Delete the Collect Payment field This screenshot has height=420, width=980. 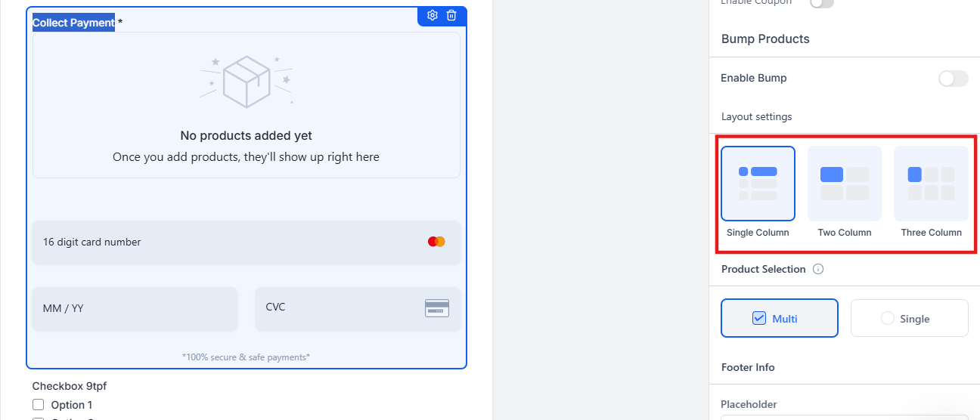[x=451, y=15]
